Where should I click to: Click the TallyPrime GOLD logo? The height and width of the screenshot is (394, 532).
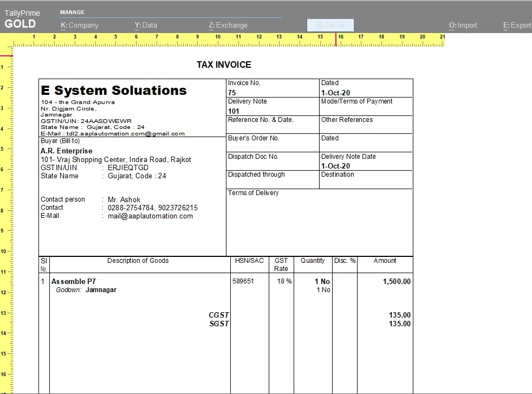pyautogui.click(x=22, y=18)
